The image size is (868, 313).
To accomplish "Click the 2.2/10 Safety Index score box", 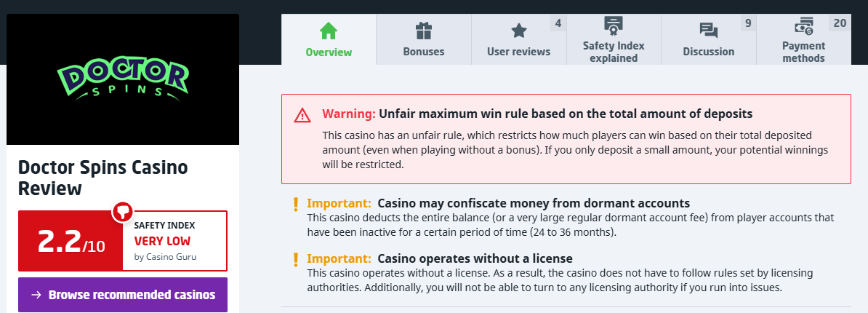I will pos(71,241).
